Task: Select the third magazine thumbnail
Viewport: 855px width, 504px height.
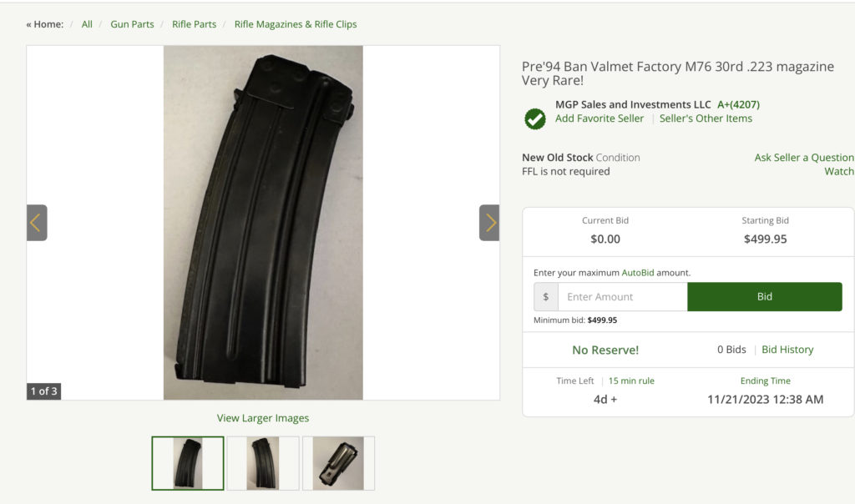Action: tap(338, 463)
